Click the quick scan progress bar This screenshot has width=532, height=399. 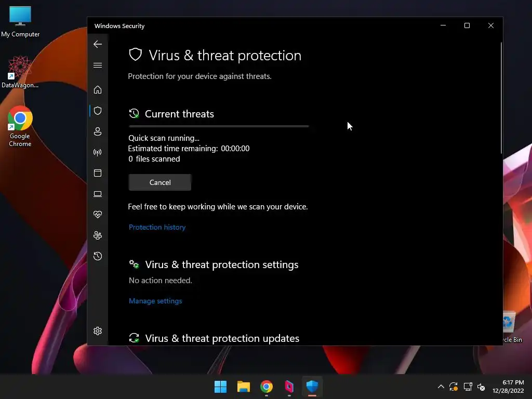tap(219, 126)
